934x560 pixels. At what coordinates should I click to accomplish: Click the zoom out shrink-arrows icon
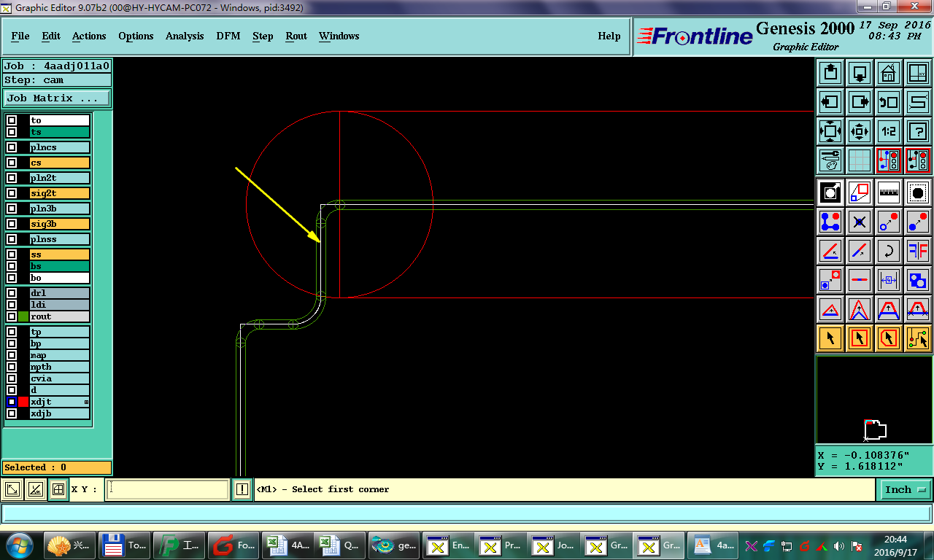tap(860, 131)
